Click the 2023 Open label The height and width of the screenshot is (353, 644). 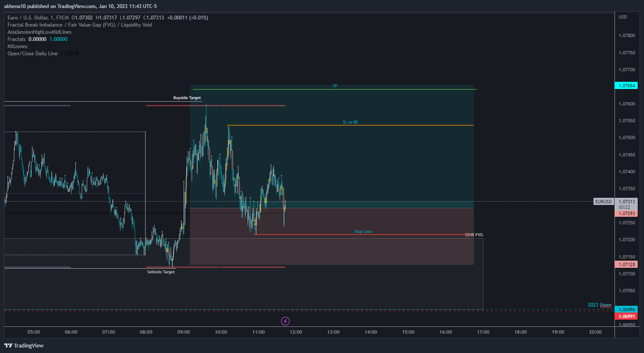pos(599,305)
